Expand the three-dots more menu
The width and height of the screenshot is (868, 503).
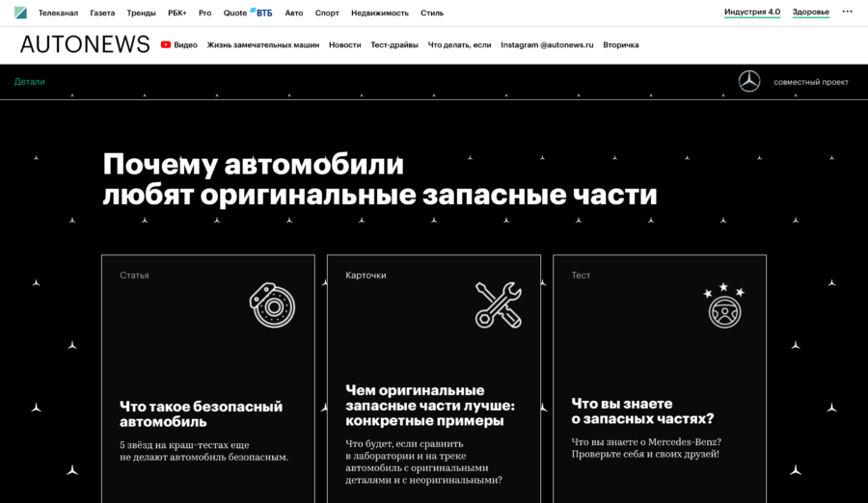pyautogui.click(x=847, y=13)
